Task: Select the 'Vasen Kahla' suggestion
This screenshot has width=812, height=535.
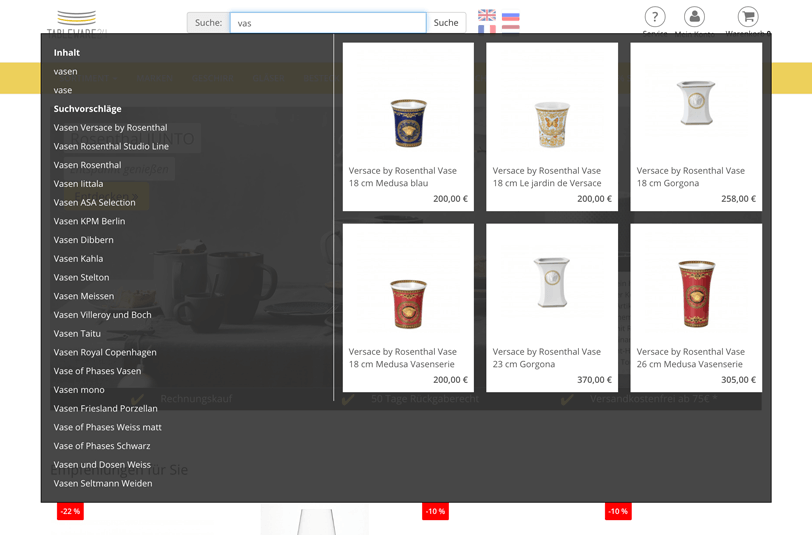Action: [78, 258]
